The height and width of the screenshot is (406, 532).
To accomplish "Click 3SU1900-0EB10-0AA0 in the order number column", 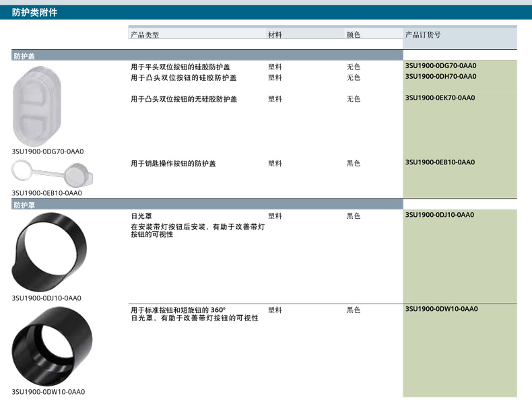I will [440, 163].
